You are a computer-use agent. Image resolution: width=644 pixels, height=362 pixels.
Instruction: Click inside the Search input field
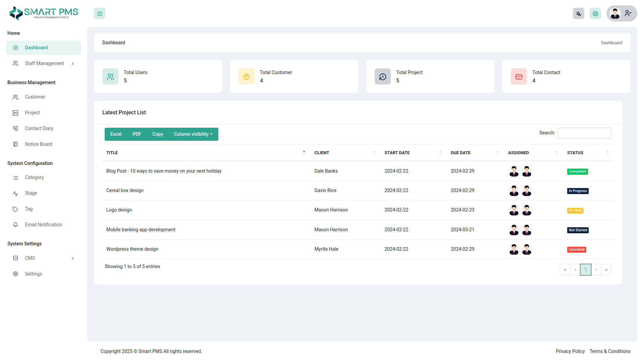coord(584,133)
